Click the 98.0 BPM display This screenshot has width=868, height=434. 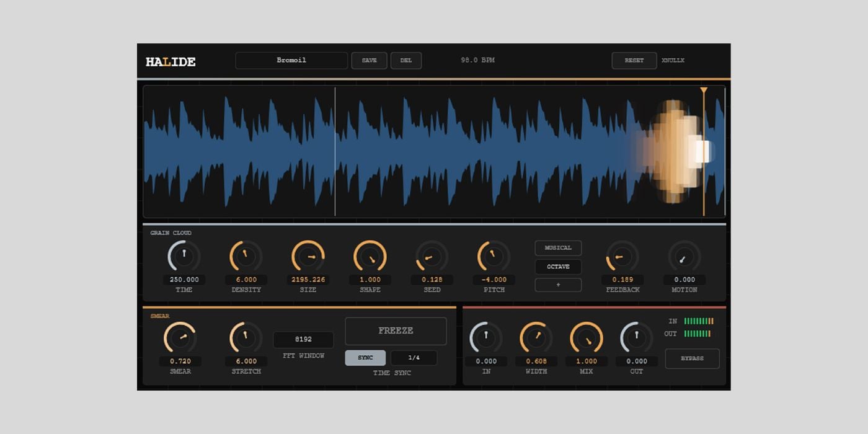[x=477, y=60]
